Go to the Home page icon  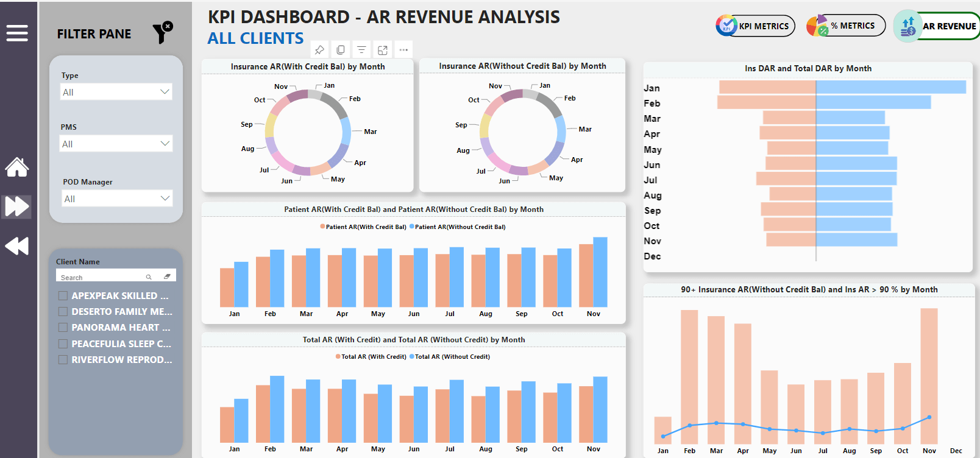point(17,167)
